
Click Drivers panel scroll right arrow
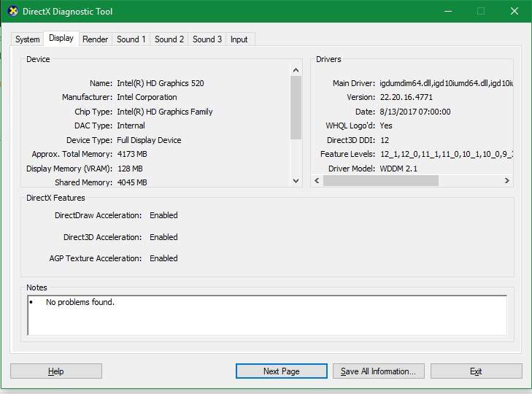507,180
